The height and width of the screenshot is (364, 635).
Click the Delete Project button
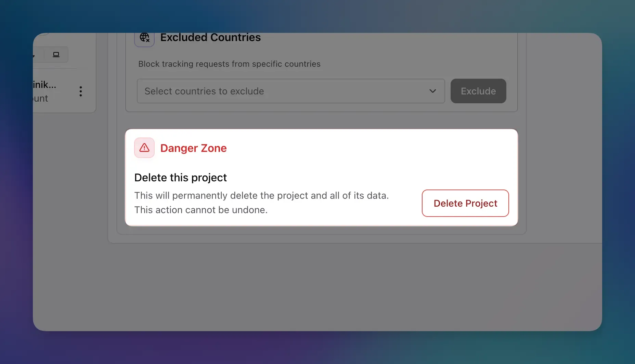(x=465, y=203)
